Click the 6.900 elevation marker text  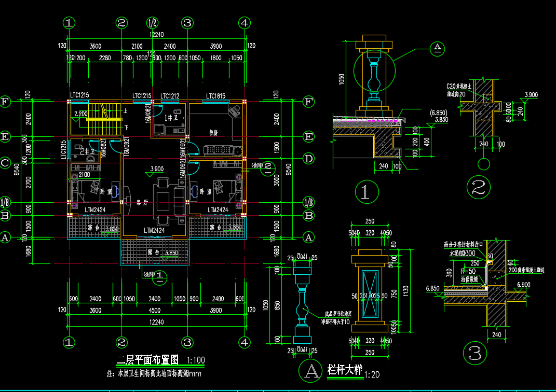(x=523, y=285)
